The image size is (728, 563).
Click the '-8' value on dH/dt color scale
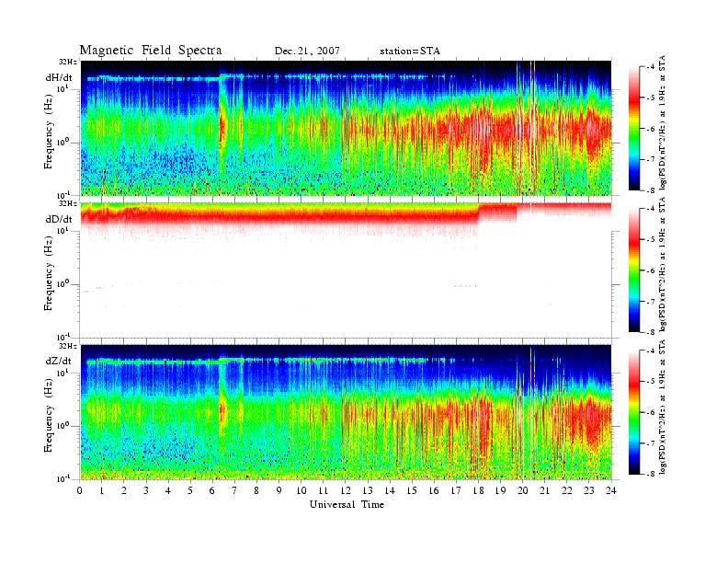[651, 190]
